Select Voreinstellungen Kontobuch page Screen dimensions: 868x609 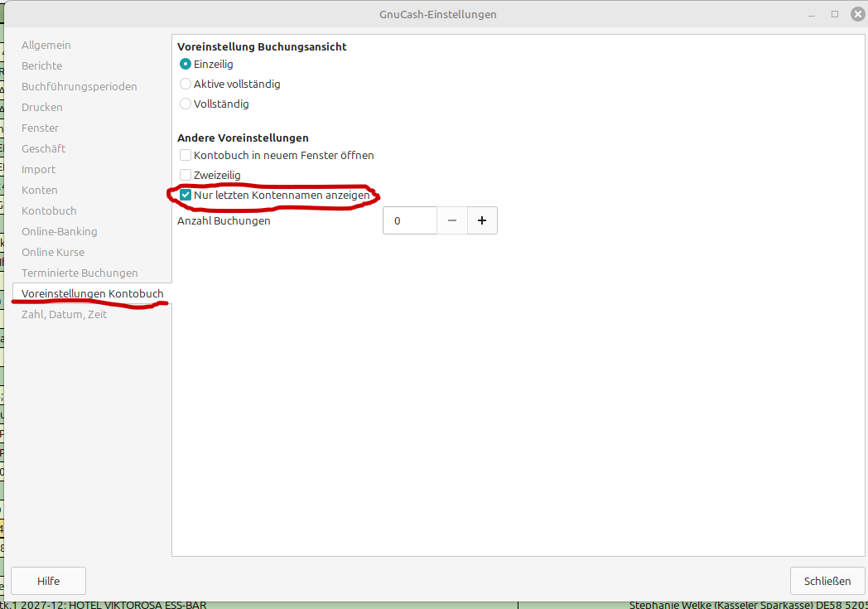(93, 293)
